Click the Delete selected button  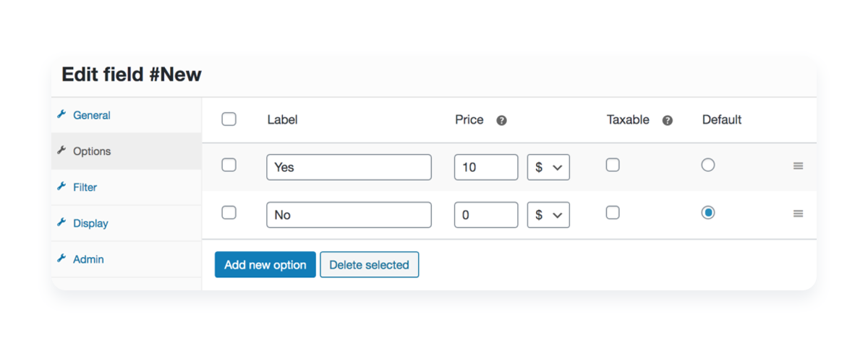369,265
